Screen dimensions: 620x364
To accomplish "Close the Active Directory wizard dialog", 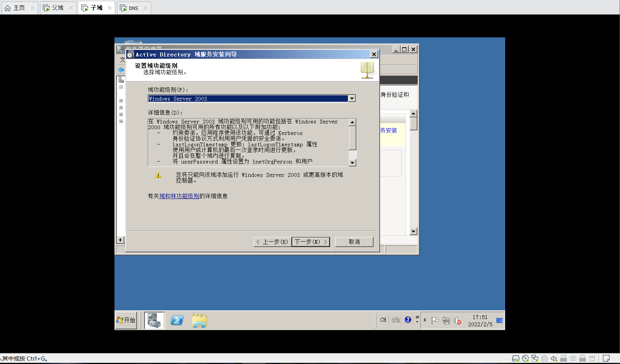I will (374, 55).
